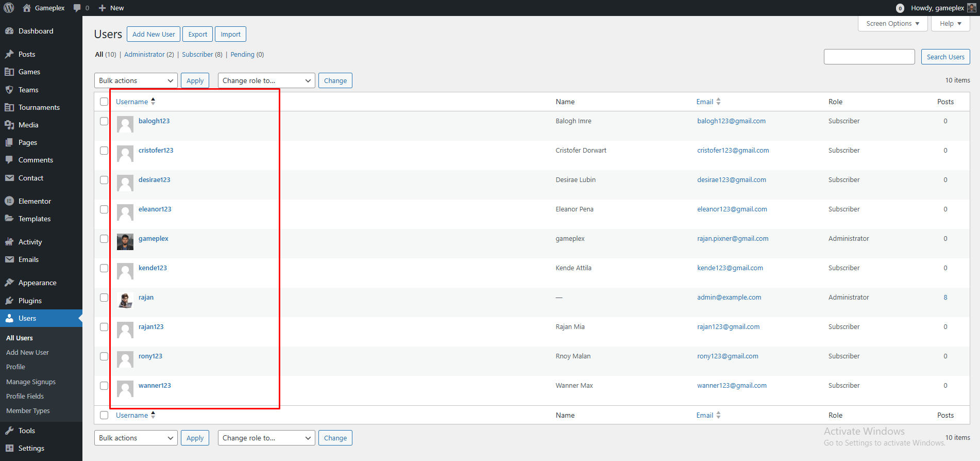This screenshot has height=461, width=980.
Task: Click the gameplex user avatar thumbnail
Action: (x=125, y=242)
